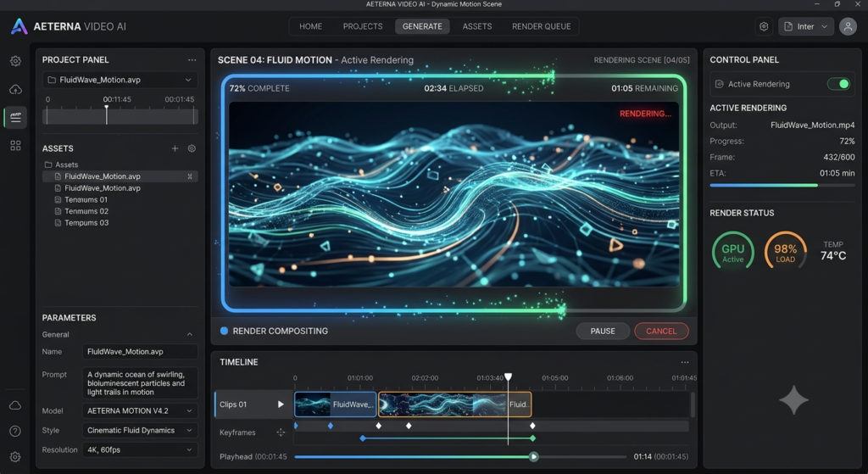
Task: Remove the selected FluidWave_Motion.avp asset
Action: tap(190, 176)
